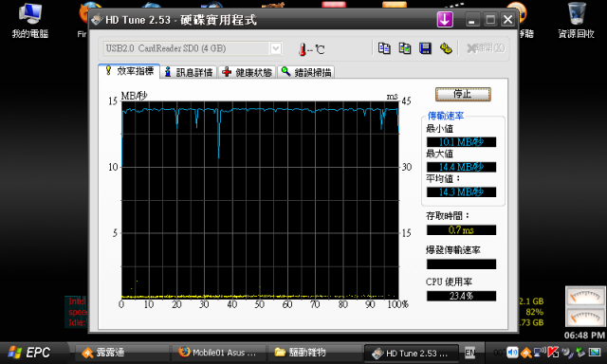Screen dimensions: 607x364
Task: Click the orange house tray icon
Action: click(525, 353)
